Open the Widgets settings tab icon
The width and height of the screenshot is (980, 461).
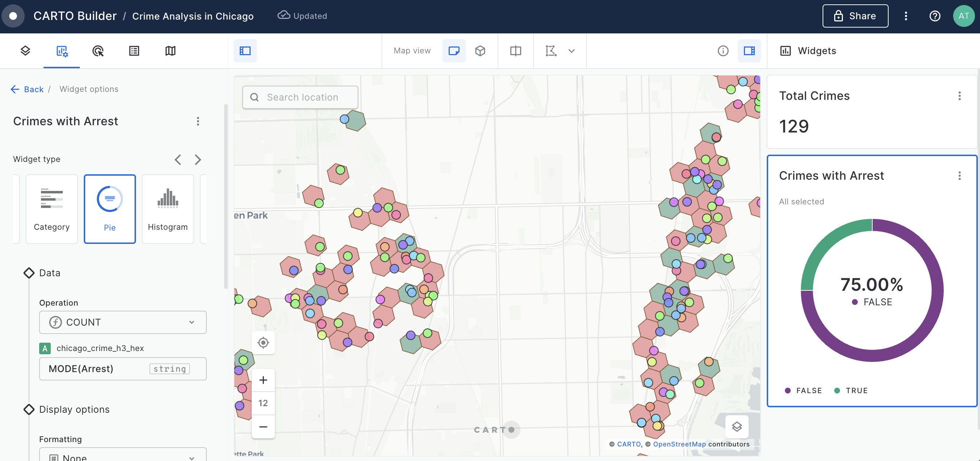[62, 50]
